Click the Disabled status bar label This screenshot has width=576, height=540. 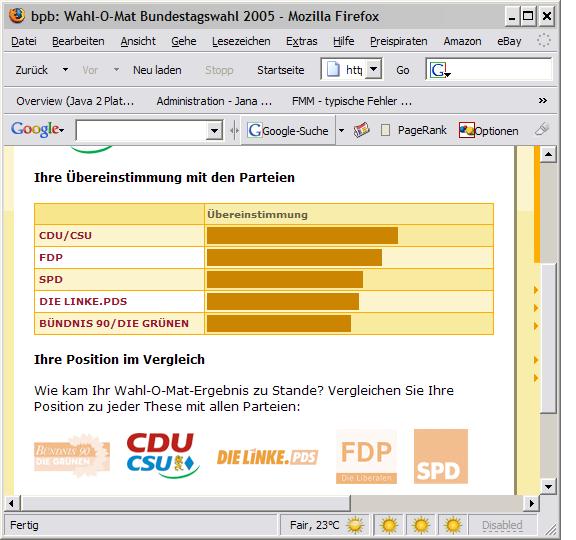[x=502, y=525]
